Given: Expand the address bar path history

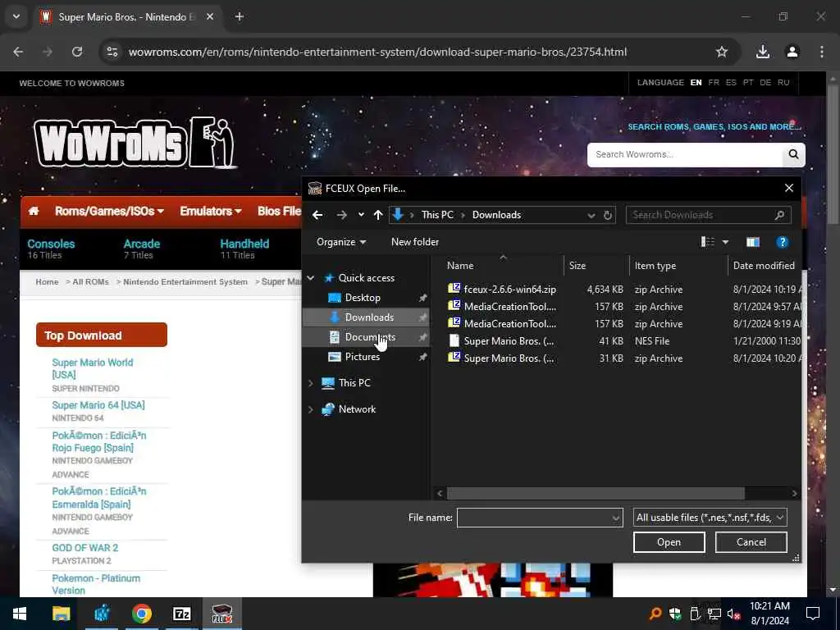Looking at the screenshot, I should click(x=591, y=215).
